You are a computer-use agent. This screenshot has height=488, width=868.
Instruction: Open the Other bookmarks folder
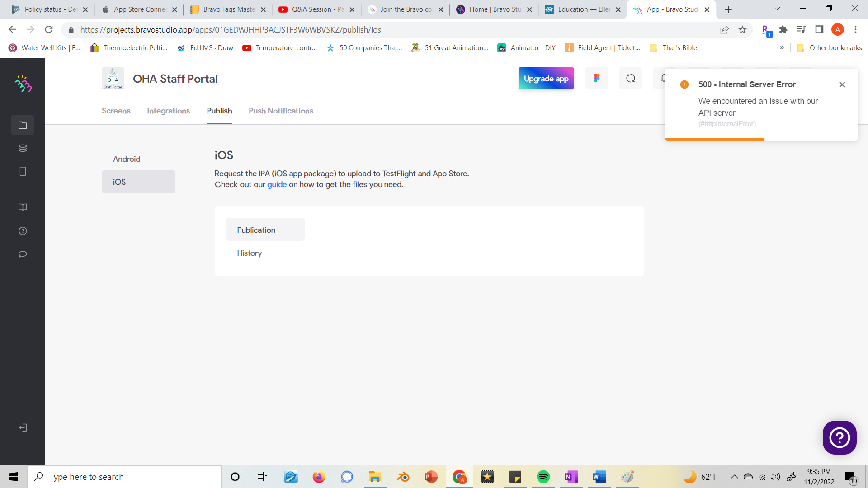[x=829, y=47]
